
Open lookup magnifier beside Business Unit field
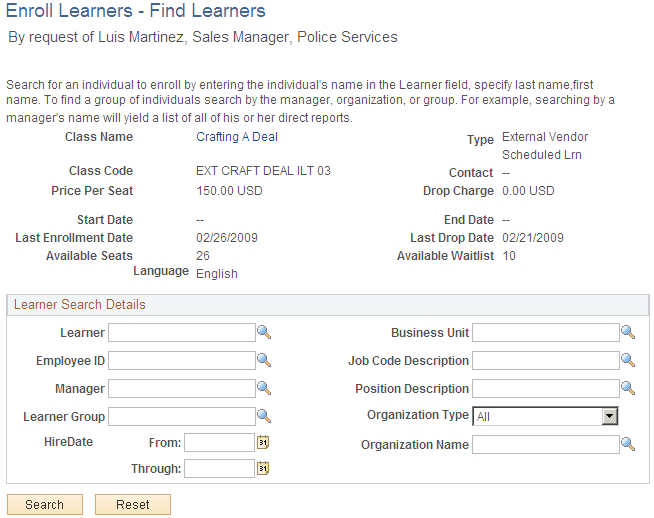coord(628,332)
